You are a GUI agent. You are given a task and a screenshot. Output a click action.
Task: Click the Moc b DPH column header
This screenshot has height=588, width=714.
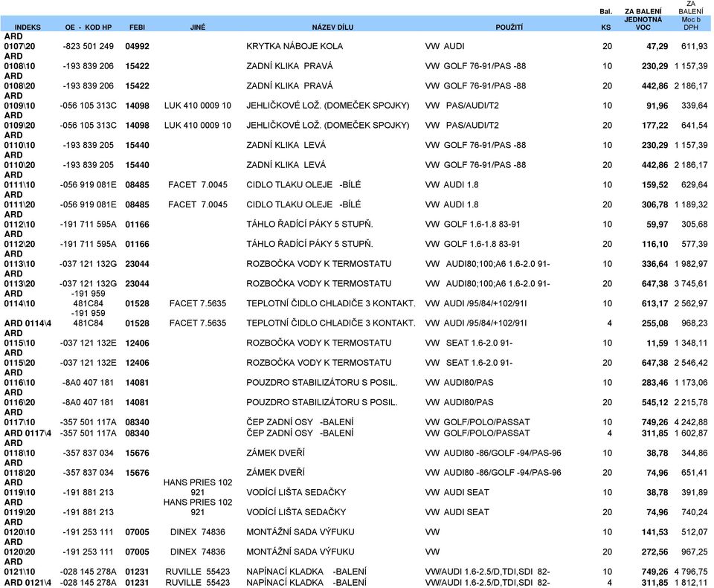click(691, 23)
